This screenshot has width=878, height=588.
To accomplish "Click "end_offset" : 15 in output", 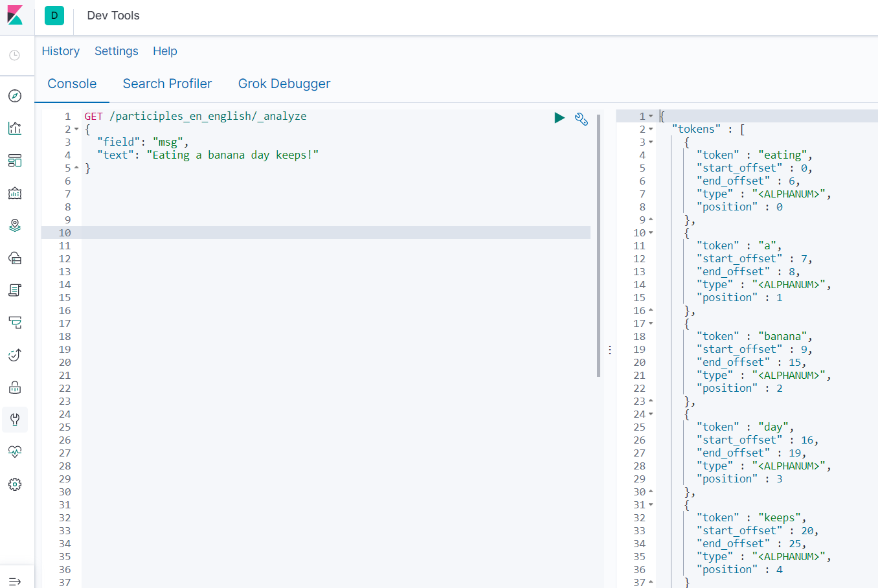I will (x=752, y=363).
